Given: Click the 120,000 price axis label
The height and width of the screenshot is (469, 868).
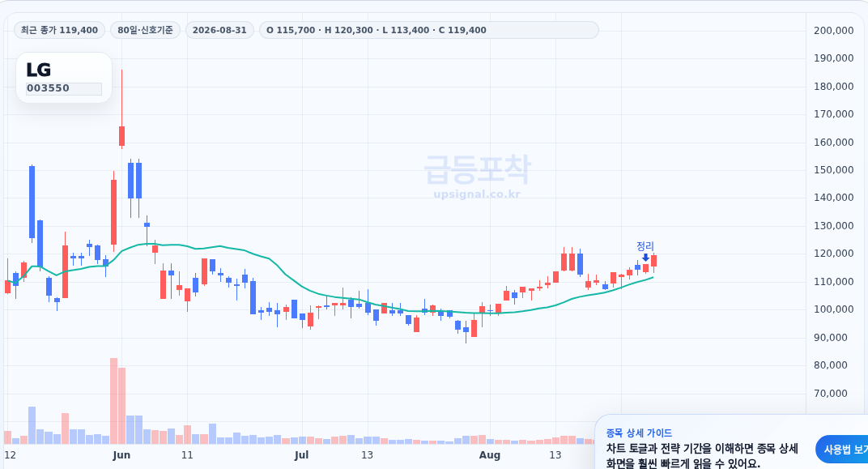Looking at the screenshot, I should [834, 254].
